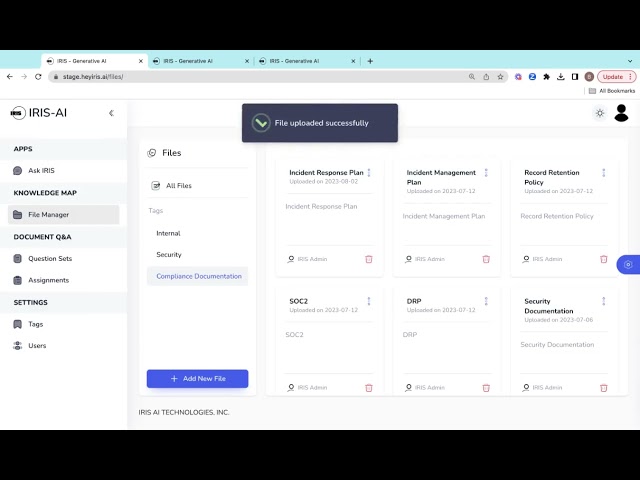This screenshot has height=480, width=640.
Task: Open a new browser tab
Action: 370,61
